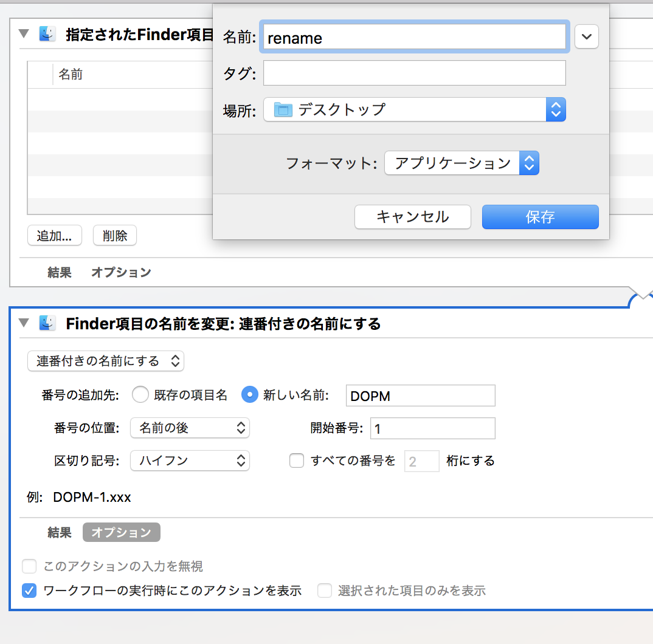Image resolution: width=653 pixels, height=644 pixels.
Task: Click the 削除 button
Action: click(115, 236)
